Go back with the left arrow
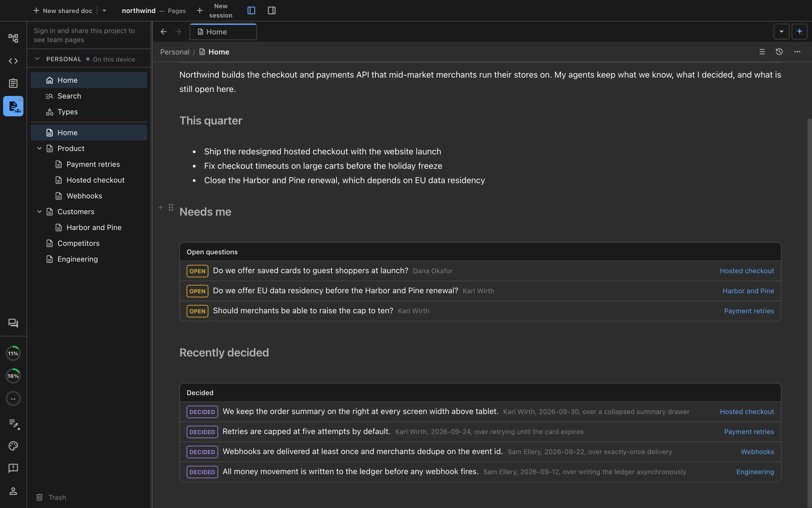The width and height of the screenshot is (812, 508). (164, 32)
